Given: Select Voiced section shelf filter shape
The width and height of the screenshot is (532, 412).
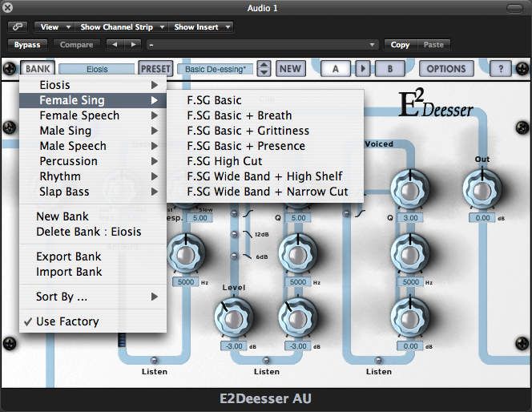Looking at the screenshot, I should pyautogui.click(x=360, y=213).
